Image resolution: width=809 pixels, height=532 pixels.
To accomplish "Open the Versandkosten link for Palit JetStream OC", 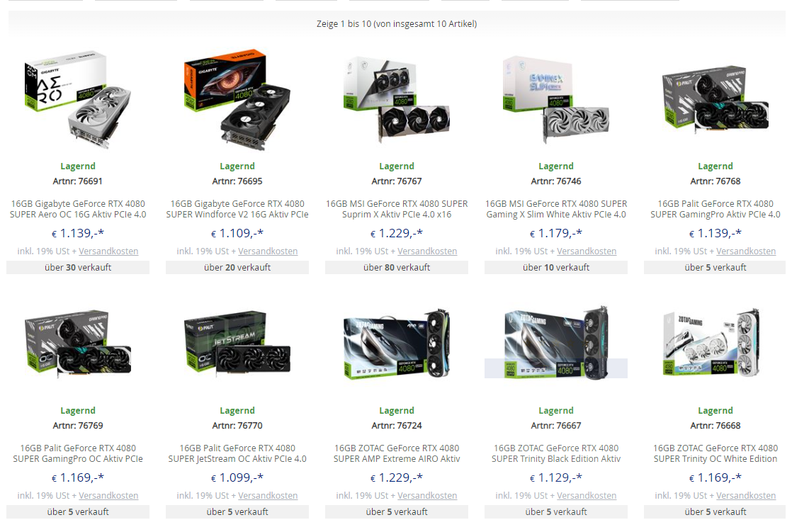I will tap(268, 496).
